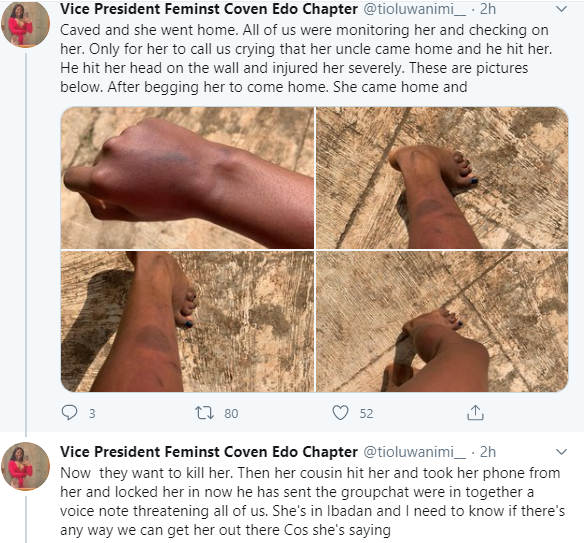Expand the second tweet's options chevron

pyautogui.click(x=561, y=452)
